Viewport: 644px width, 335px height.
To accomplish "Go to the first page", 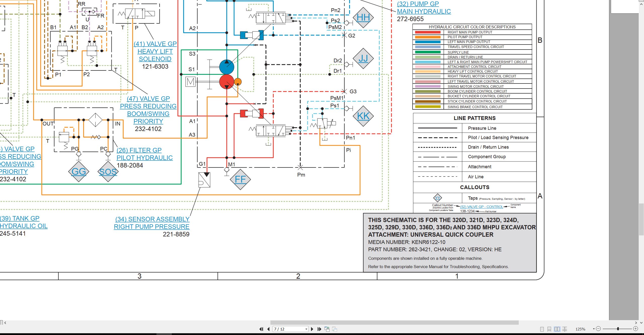I will 261,329.
